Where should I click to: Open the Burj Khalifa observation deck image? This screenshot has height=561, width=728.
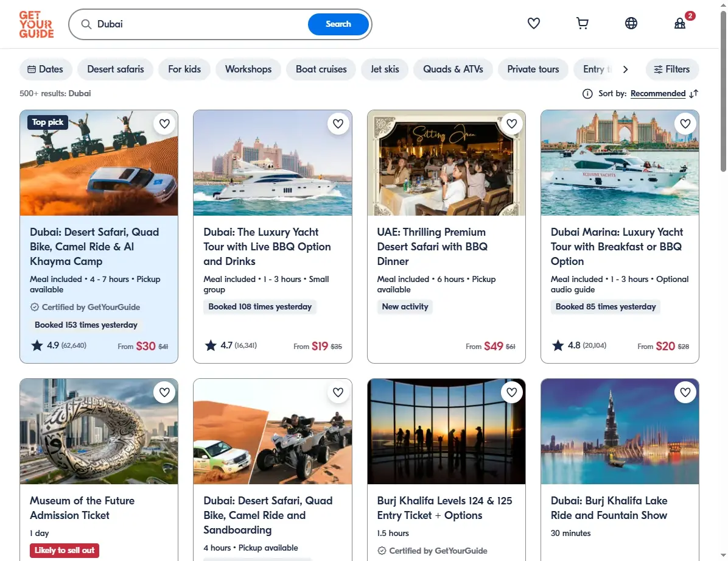(446, 431)
